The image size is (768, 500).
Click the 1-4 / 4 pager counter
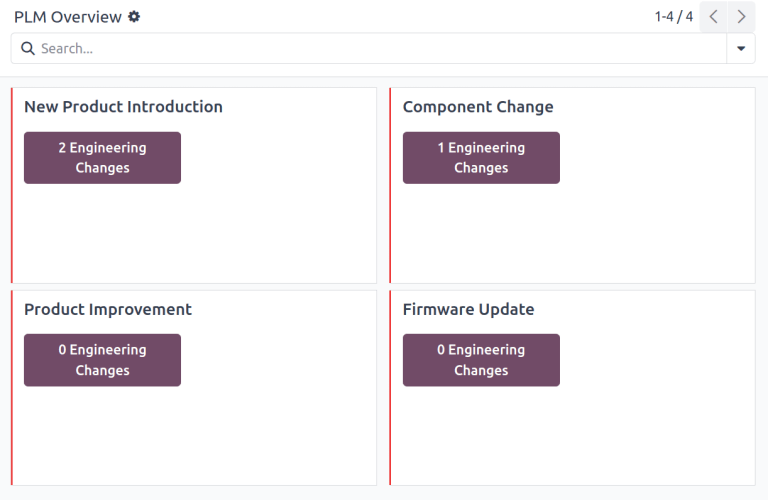pyautogui.click(x=673, y=17)
